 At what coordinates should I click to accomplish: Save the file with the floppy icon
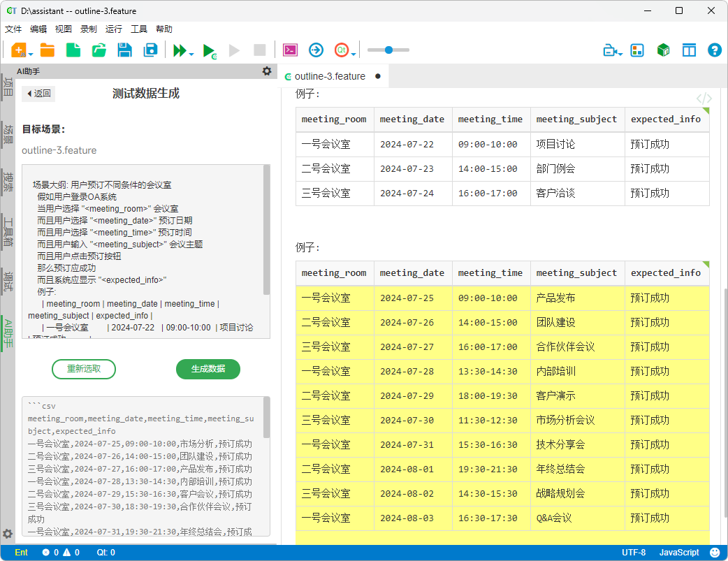124,50
